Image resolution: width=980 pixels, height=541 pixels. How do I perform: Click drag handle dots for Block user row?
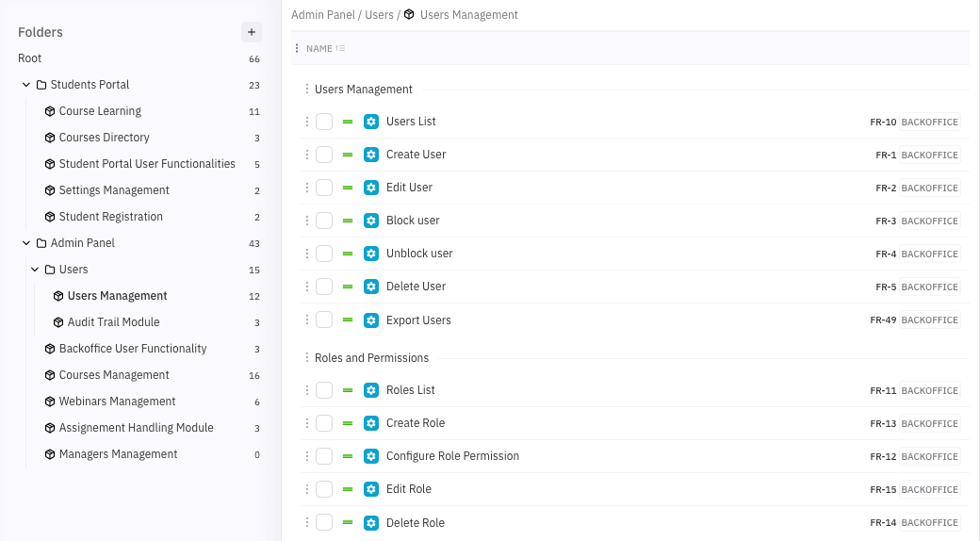[307, 221]
